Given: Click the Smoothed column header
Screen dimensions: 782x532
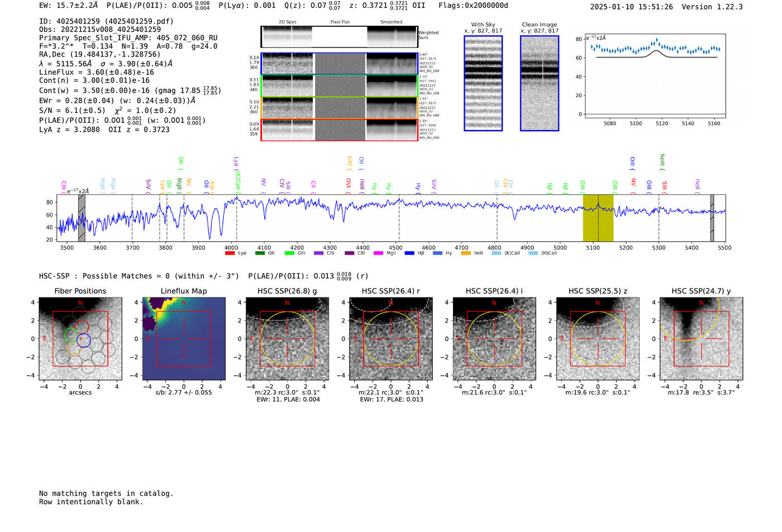Looking at the screenshot, I should (392, 22).
